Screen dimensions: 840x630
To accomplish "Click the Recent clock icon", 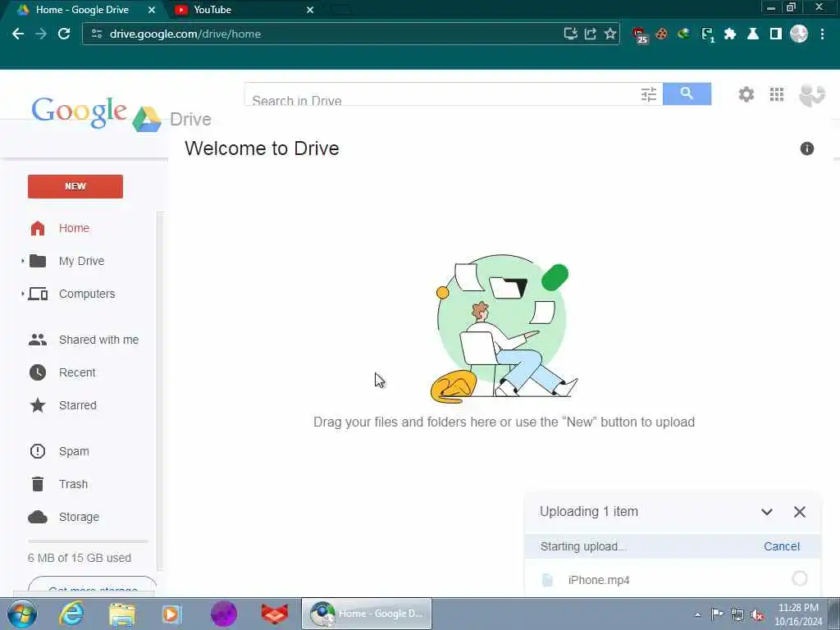I will pyautogui.click(x=38, y=372).
